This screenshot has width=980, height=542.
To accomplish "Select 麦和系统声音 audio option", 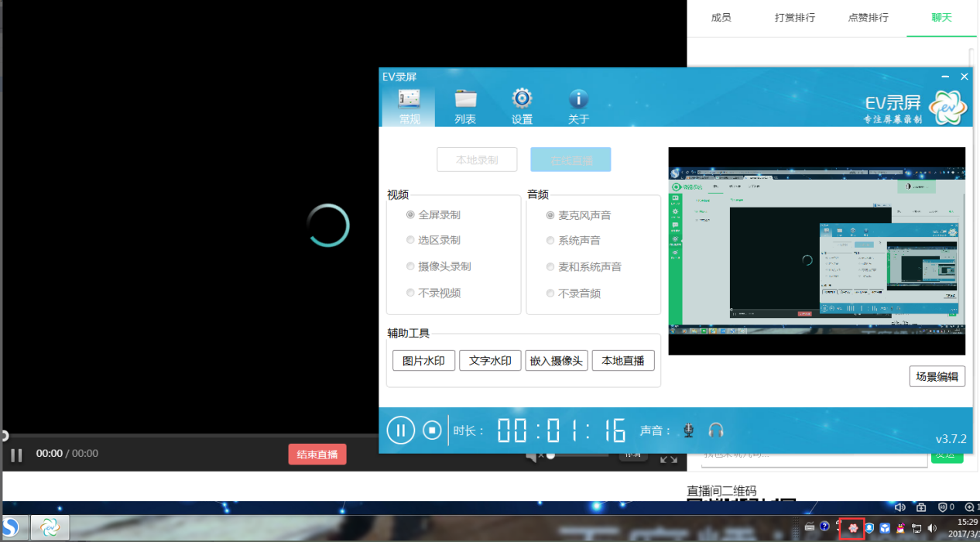I will click(x=584, y=267).
